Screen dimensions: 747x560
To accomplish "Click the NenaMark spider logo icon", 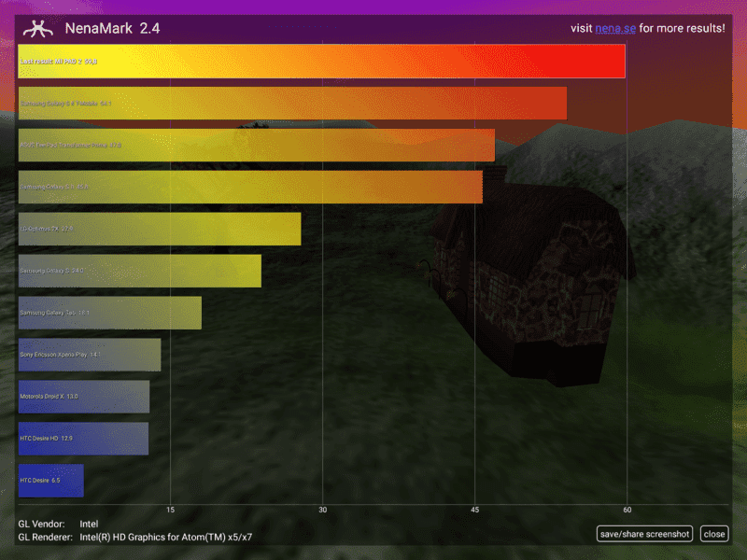I will click(x=38, y=29).
